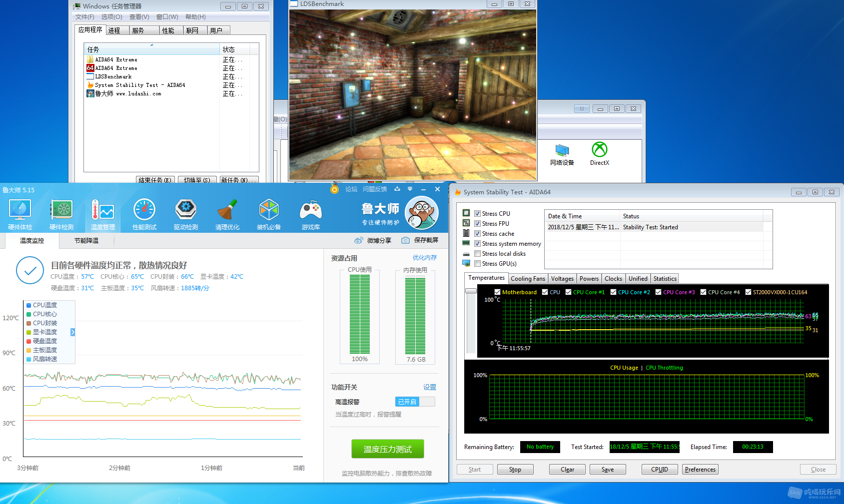Click the download tray icon in 鲁大师 title bar
Viewport: 844px width, 504px height.
pos(397,189)
